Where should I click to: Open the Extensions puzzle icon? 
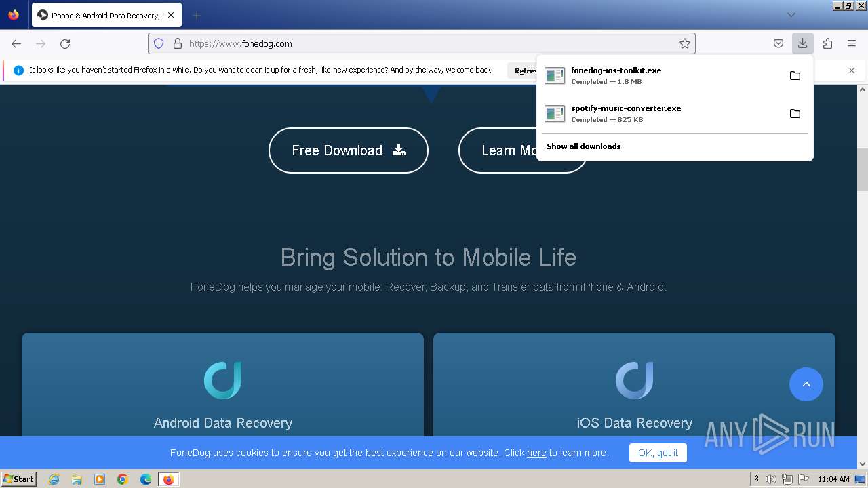(827, 43)
